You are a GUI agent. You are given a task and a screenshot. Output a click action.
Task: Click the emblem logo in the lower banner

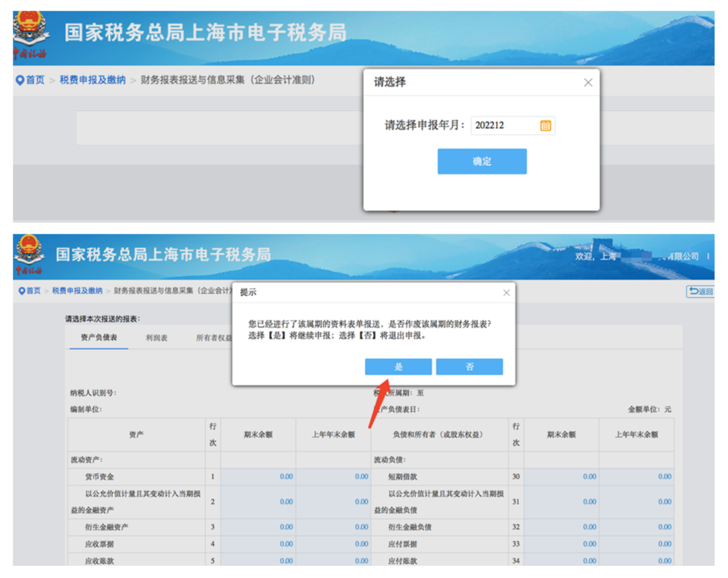(x=28, y=251)
